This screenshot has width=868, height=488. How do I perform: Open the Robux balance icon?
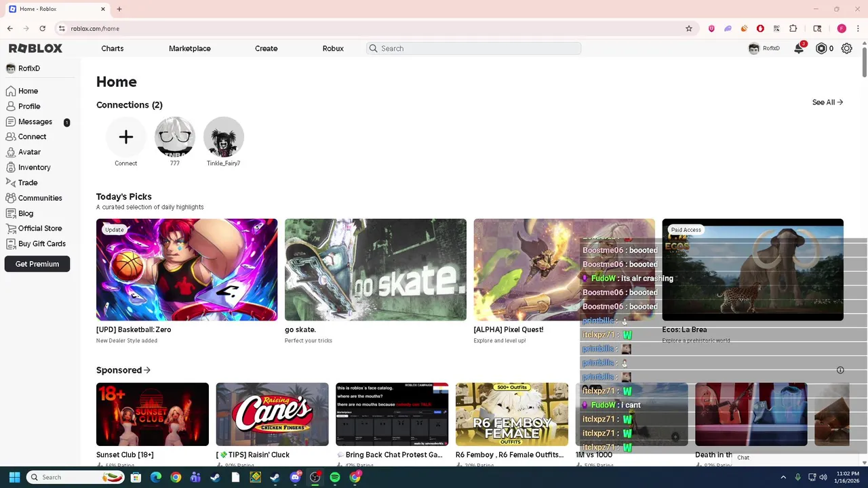(821, 48)
